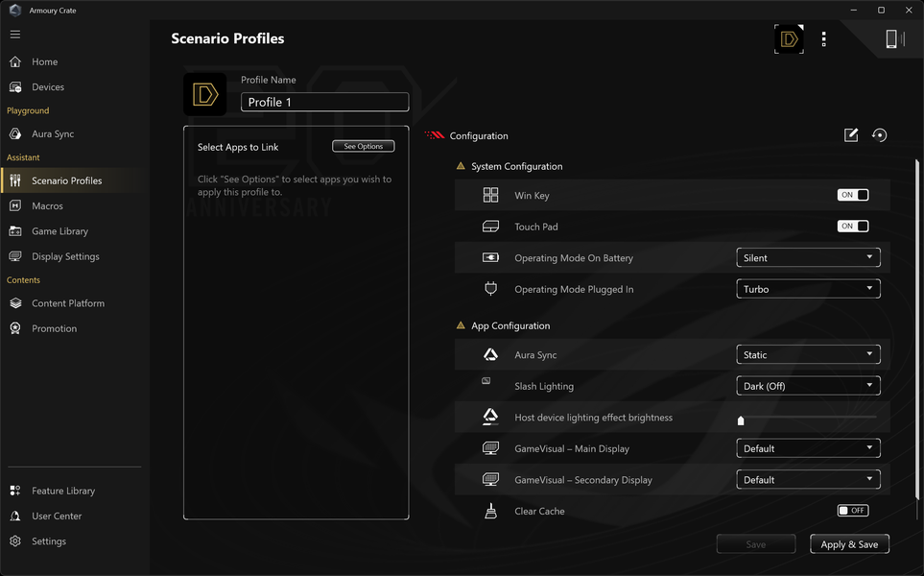Viewport: 924px width, 576px height.
Task: Collapse the App Configuration section
Action: point(461,325)
